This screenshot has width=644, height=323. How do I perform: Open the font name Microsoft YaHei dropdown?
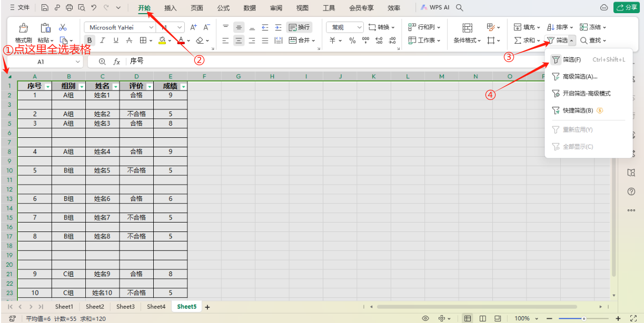pyautogui.click(x=151, y=27)
